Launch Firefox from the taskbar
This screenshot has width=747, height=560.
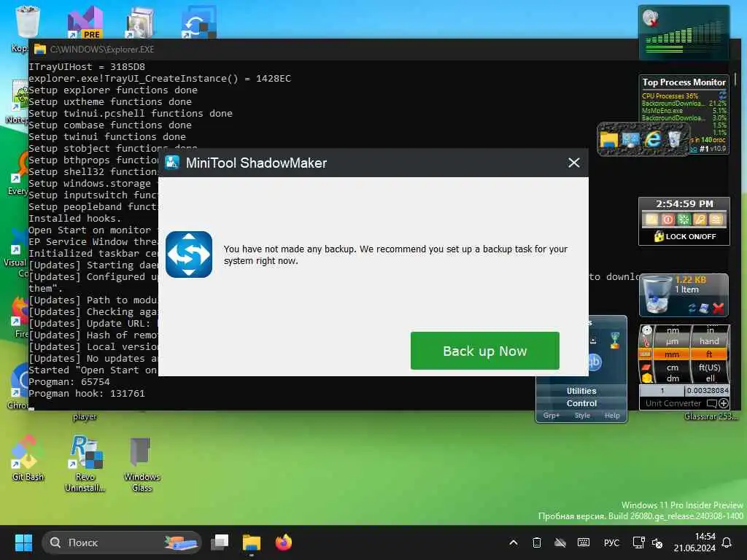click(284, 542)
